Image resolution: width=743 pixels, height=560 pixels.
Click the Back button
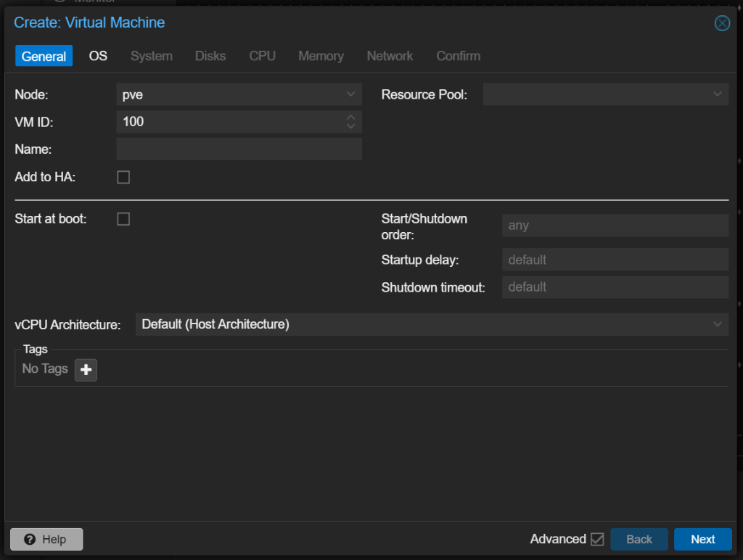point(639,539)
